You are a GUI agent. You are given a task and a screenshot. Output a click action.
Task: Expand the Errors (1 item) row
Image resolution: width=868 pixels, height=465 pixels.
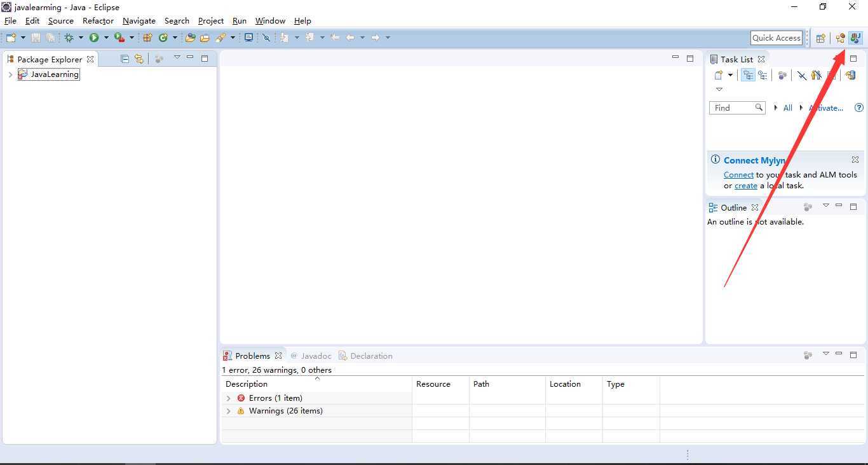(229, 398)
